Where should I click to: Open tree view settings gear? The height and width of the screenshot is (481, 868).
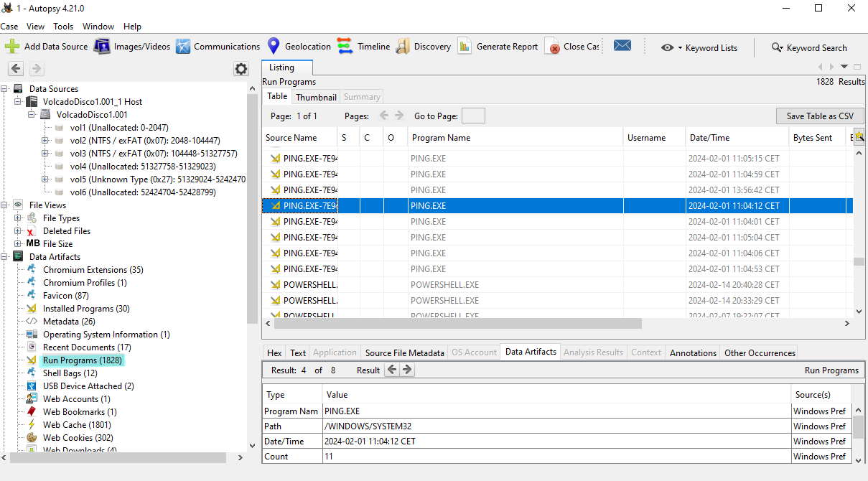241,69
